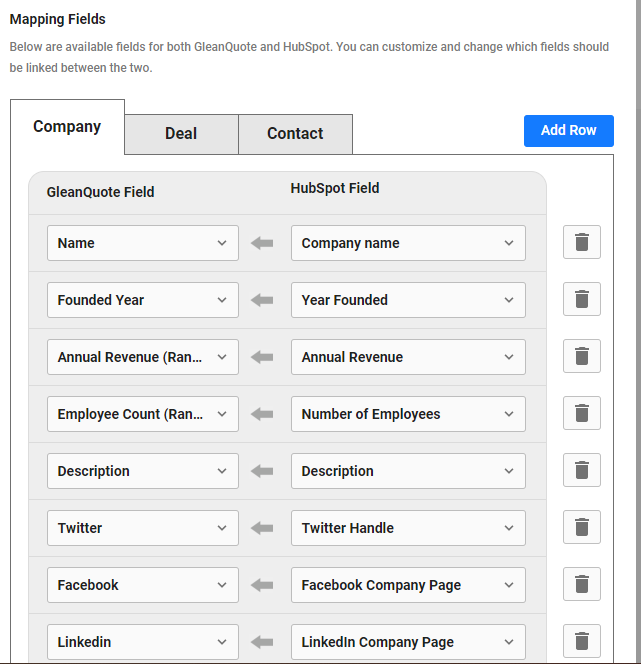This screenshot has width=641, height=664.
Task: Remove the Employee Count mapping row
Action: pyautogui.click(x=581, y=413)
